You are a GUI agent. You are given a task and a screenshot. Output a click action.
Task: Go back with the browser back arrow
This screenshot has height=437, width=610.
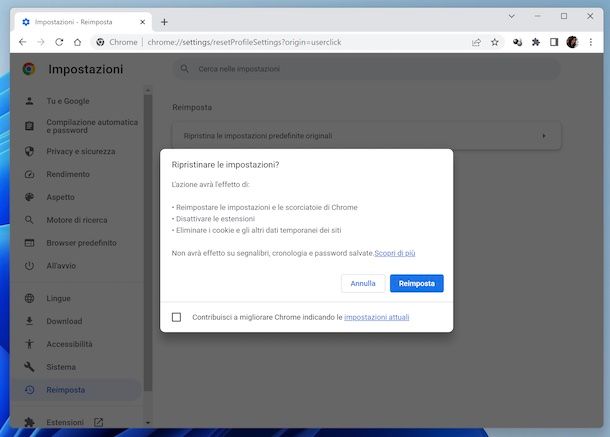coord(23,42)
